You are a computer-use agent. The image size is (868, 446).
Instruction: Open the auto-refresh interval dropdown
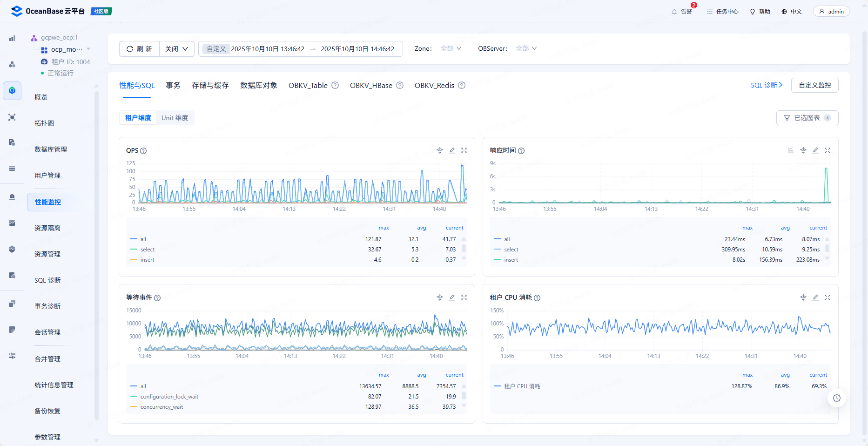177,49
